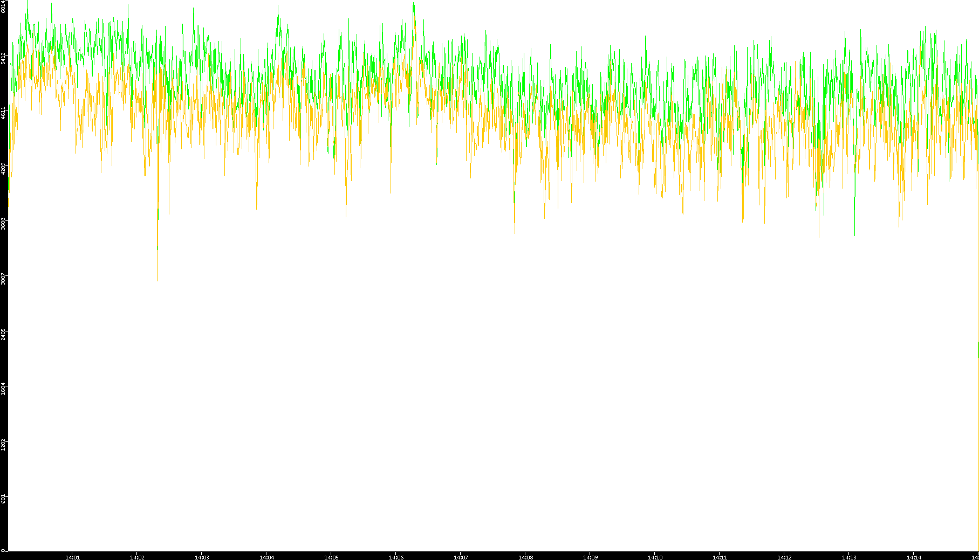Screen dimensions: 979x560
Task: Click the 14:01 time axis label
Action: click(72, 557)
